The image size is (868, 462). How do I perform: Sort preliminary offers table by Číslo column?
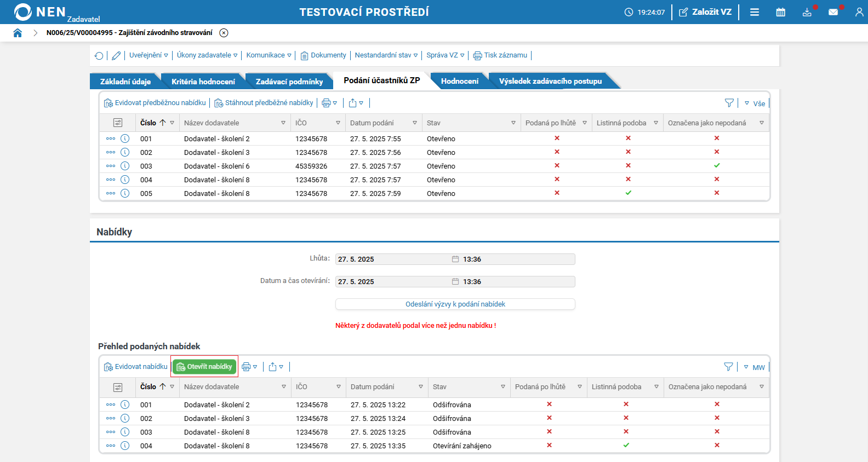pyautogui.click(x=148, y=123)
